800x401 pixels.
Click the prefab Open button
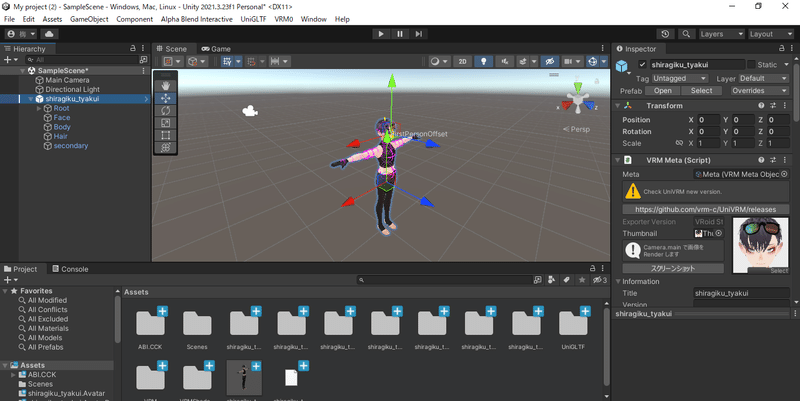662,91
